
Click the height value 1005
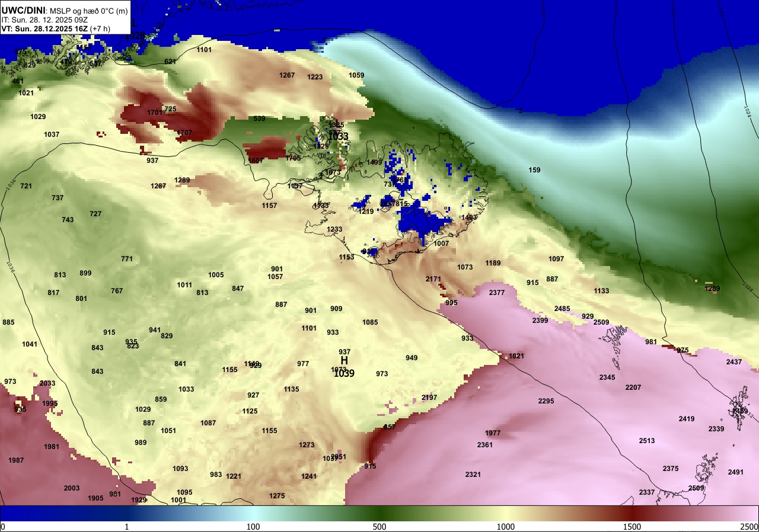[216, 275]
